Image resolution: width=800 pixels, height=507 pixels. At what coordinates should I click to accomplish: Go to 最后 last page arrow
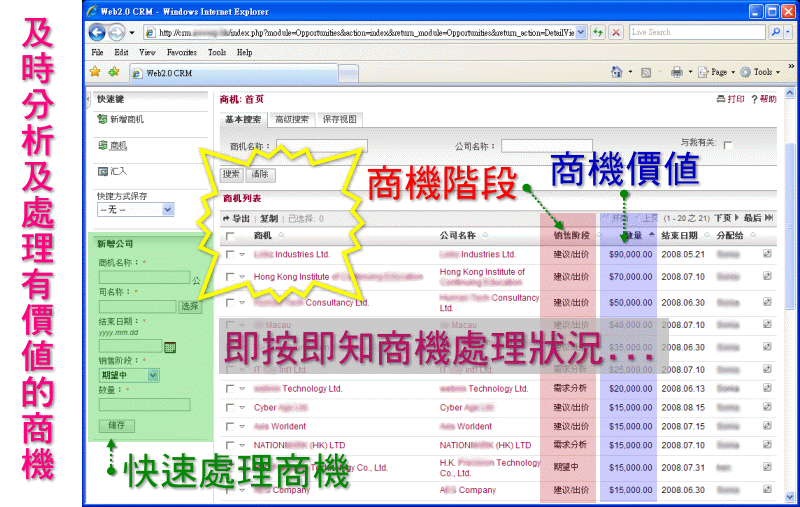click(x=759, y=218)
